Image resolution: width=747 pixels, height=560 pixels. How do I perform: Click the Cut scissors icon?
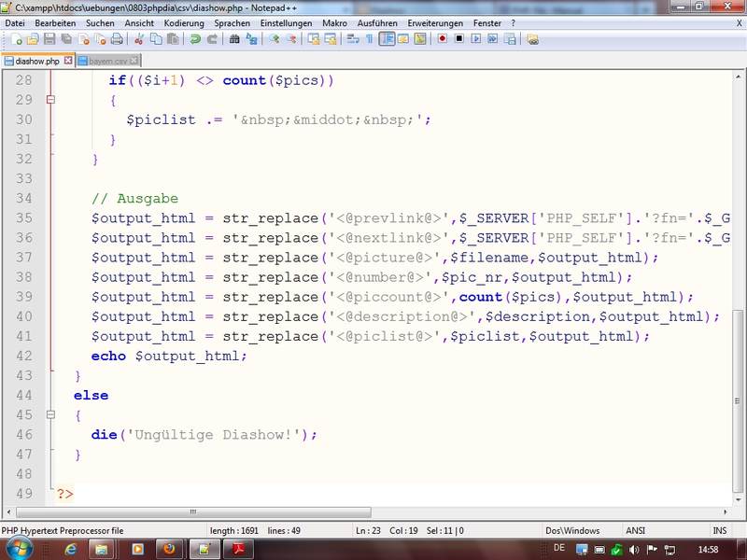tap(139, 39)
